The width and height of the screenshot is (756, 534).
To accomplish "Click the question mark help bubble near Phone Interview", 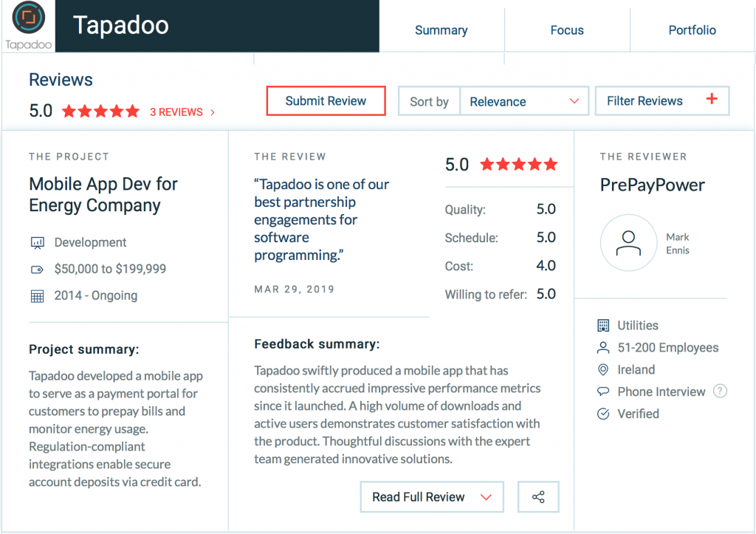I will click(x=720, y=391).
